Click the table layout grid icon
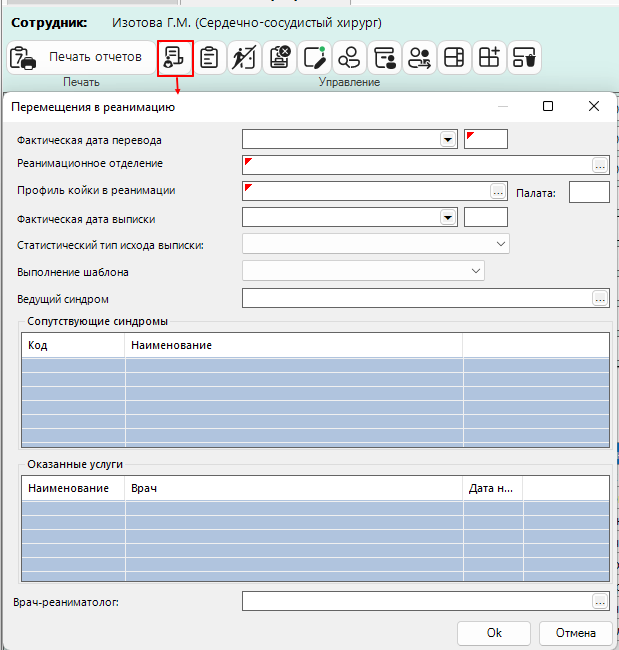 [454, 58]
